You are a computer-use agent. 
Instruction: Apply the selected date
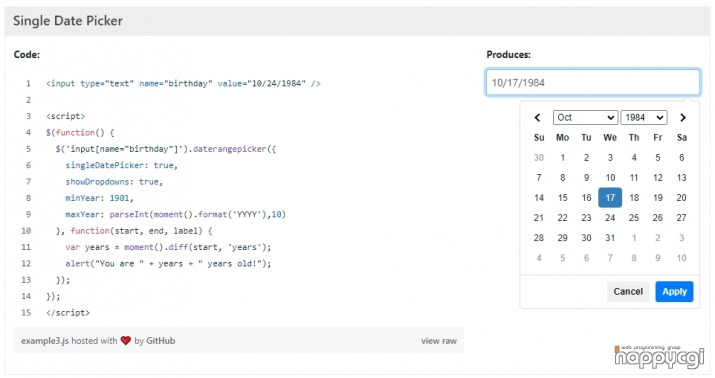coord(674,291)
